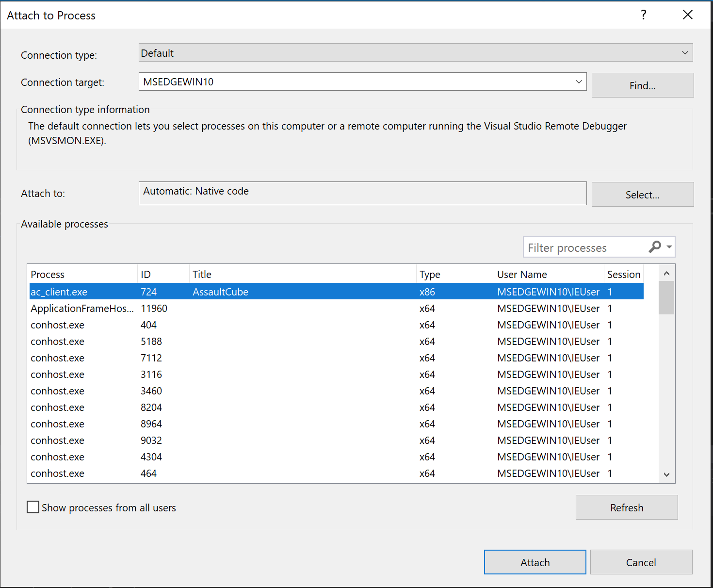This screenshot has height=588, width=713.
Task: Sort by the Title column header
Action: coord(303,274)
